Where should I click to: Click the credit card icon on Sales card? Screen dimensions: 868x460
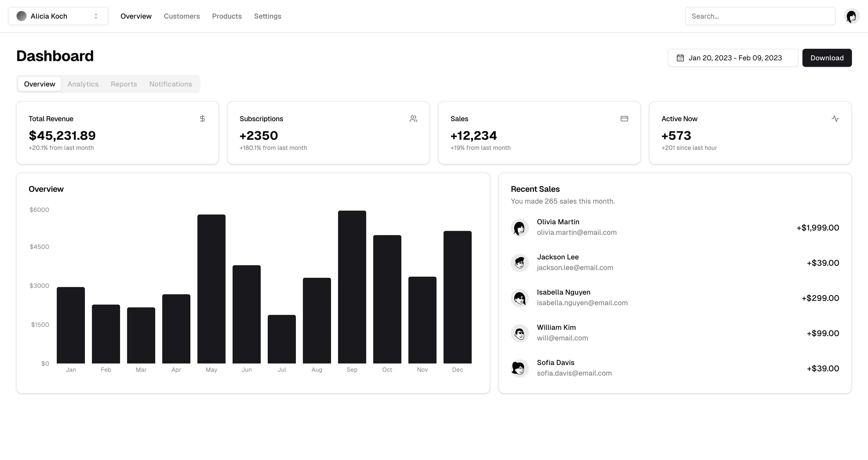[624, 118]
